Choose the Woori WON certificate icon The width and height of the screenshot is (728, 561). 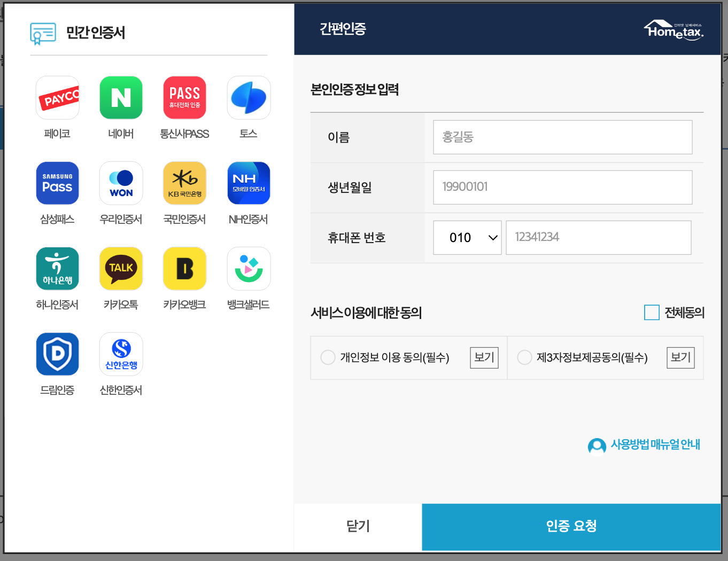tap(121, 183)
